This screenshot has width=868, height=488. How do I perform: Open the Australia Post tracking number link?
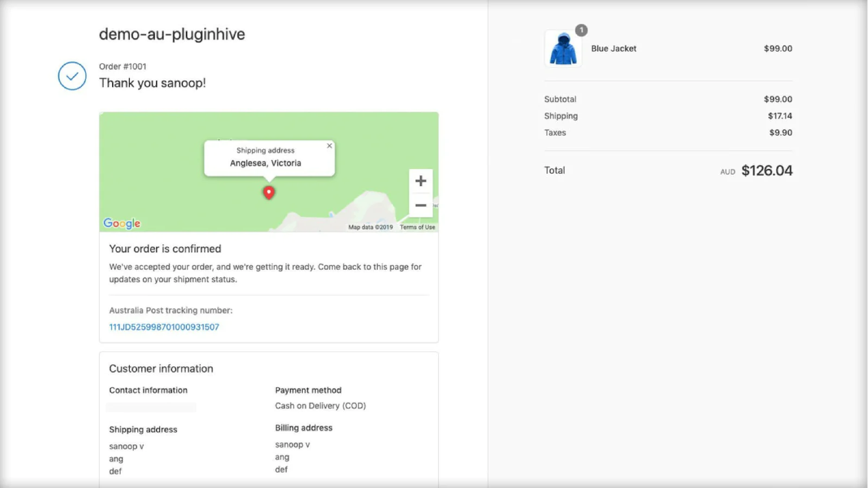pyautogui.click(x=164, y=327)
